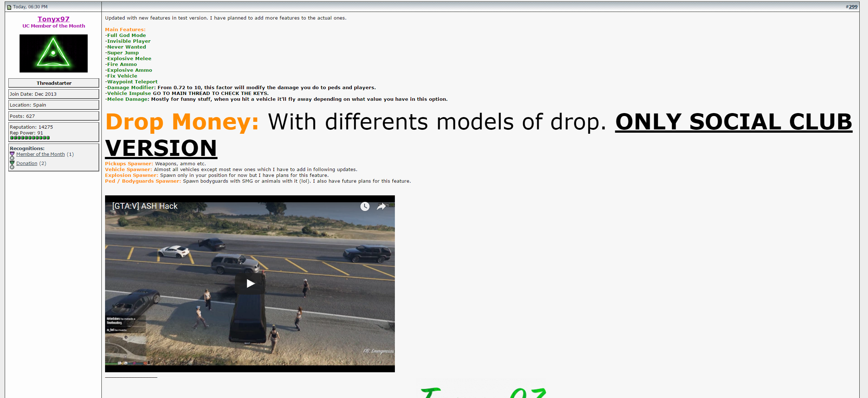The image size is (868, 398).
Task: Click the video title ASH Hack
Action: 145,206
